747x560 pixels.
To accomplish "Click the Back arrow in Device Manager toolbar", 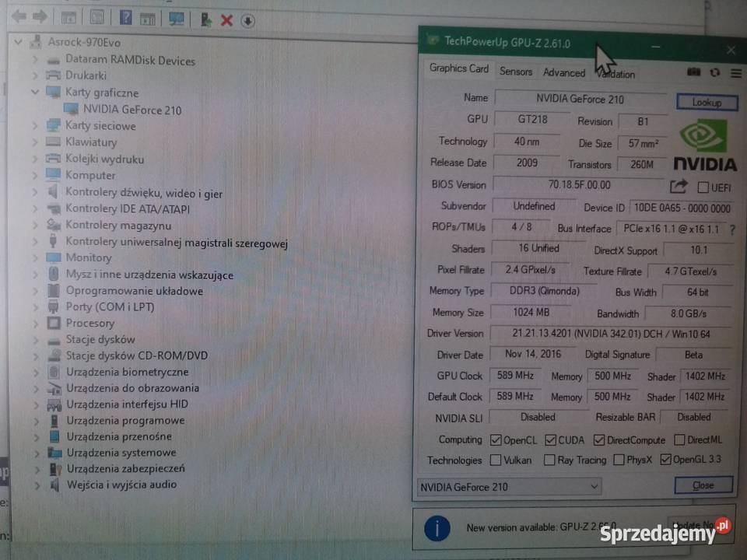I will pyautogui.click(x=19, y=16).
